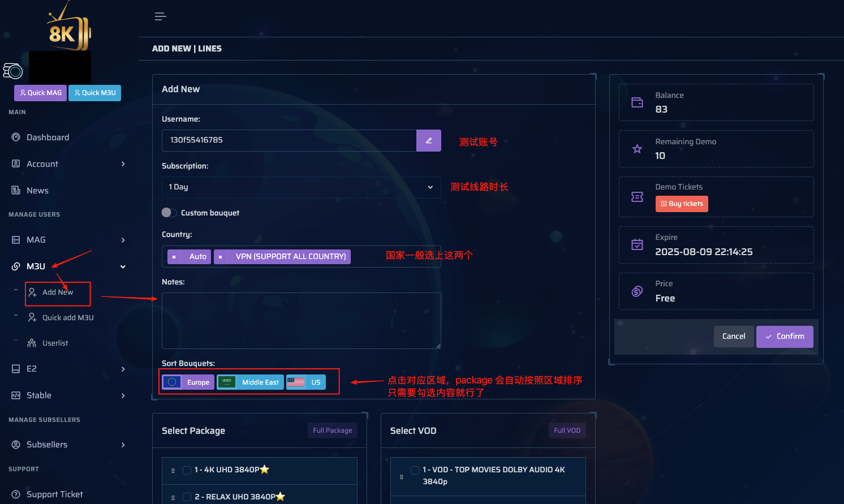
Task: Click the drag handle for 1 - 4K UHD 3840P
Action: click(x=173, y=471)
